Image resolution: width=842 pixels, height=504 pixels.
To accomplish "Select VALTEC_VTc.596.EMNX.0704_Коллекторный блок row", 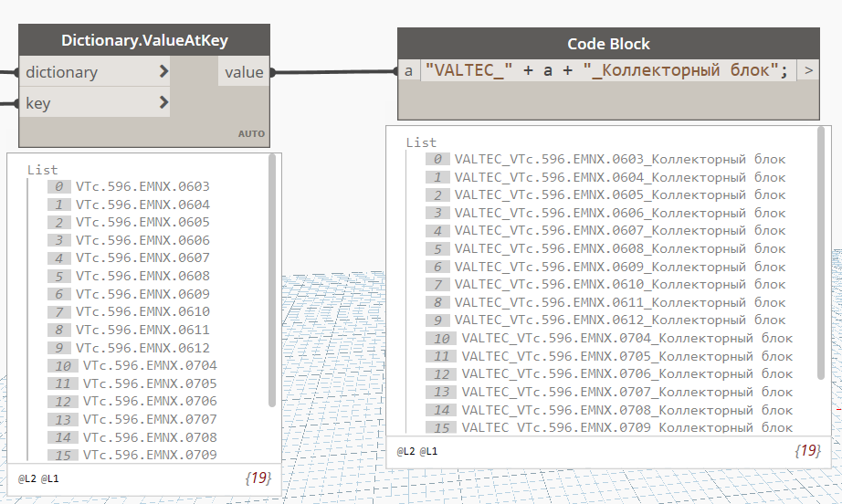I will point(627,338).
